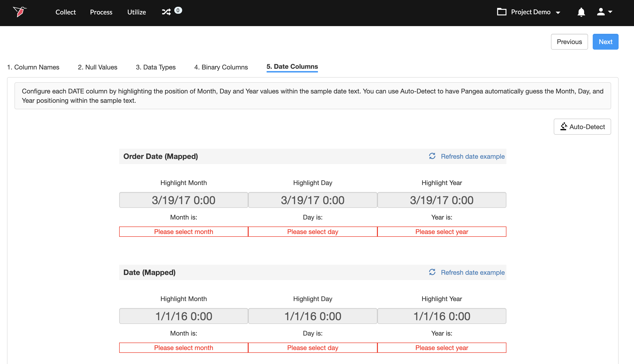Viewport: 634px width, 364px height.
Task: Click Date (Mapped) Highlight Year sample box
Action: point(442,316)
